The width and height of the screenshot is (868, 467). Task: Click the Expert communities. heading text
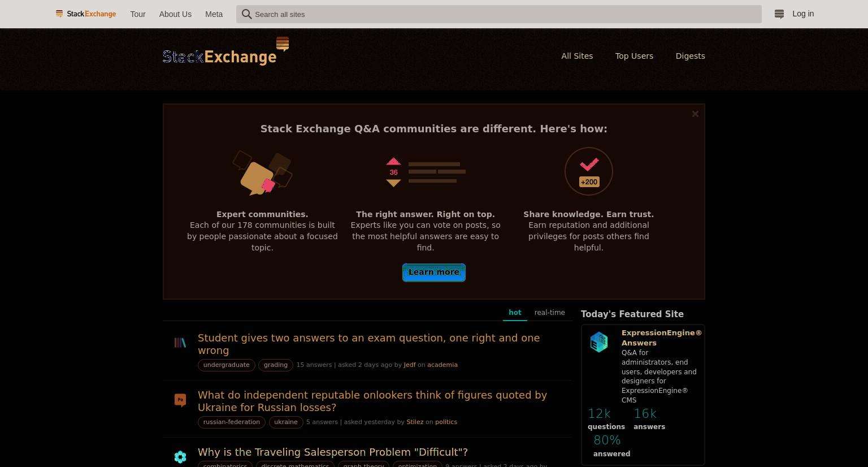click(262, 214)
